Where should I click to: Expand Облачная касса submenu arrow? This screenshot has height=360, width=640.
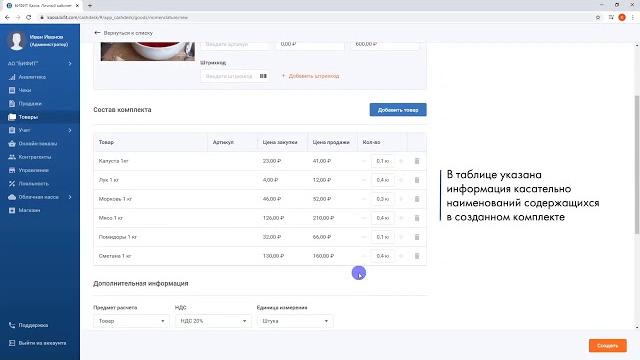click(70, 197)
